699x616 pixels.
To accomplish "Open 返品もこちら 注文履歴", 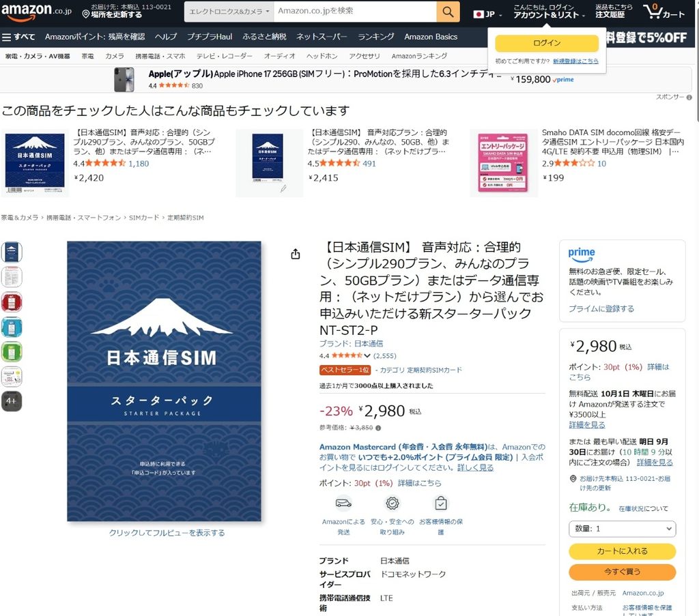I will coord(614,11).
